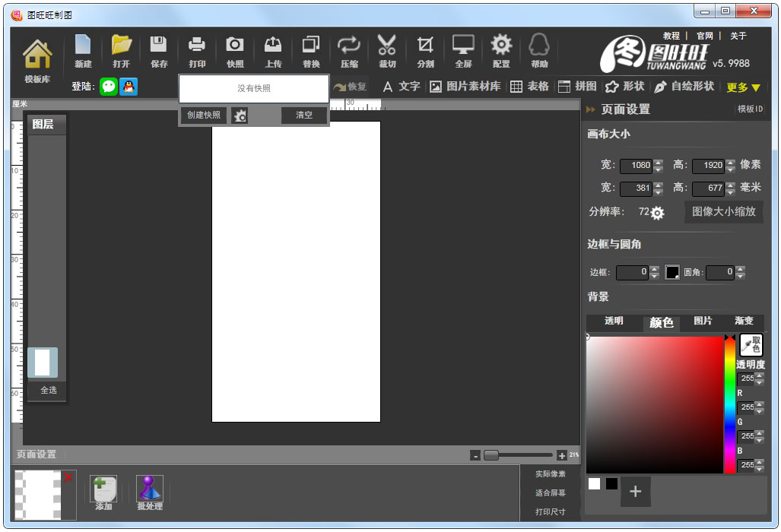This screenshot has height=532, width=781.
Task: Open the 模板库 home icon
Action: (37, 55)
